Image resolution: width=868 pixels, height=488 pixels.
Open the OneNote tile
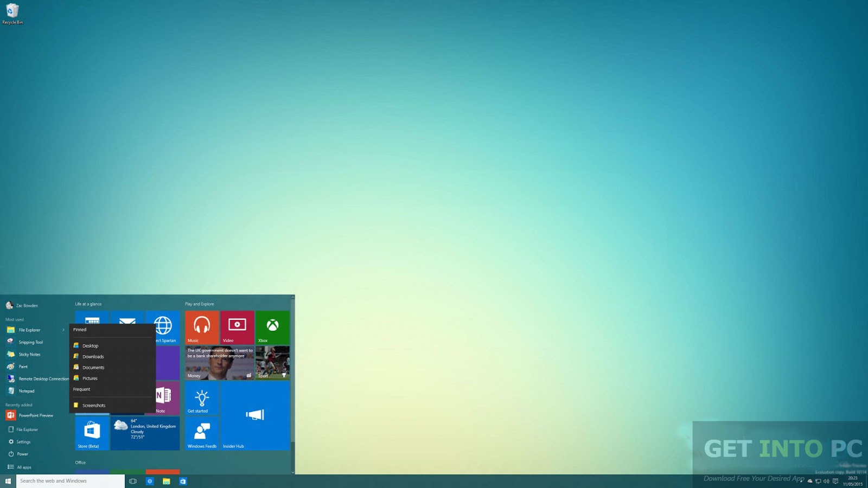click(167, 398)
